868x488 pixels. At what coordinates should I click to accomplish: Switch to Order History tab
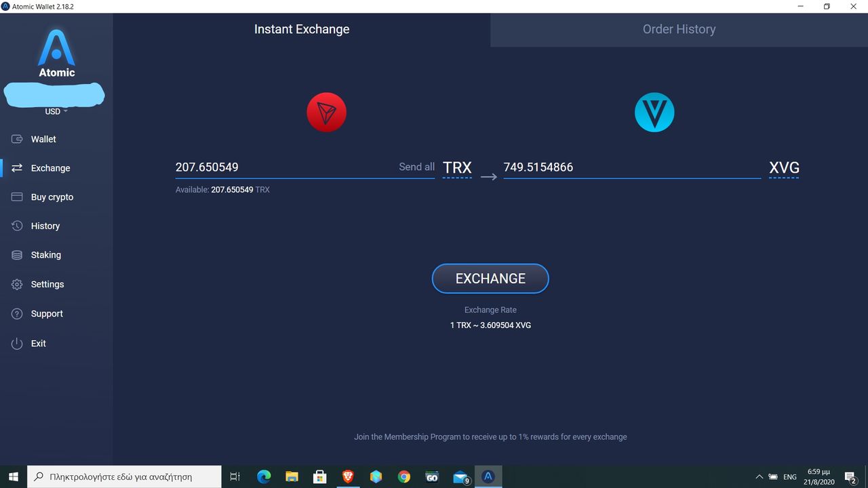679,29
